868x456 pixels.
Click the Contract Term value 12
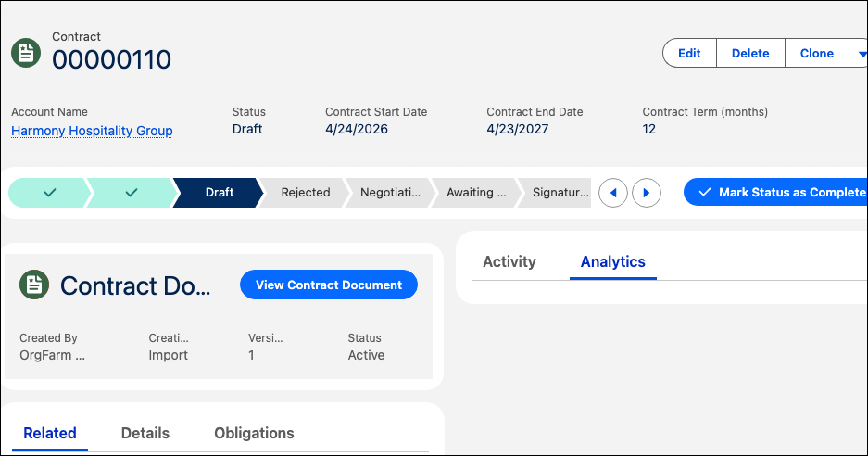pos(648,129)
